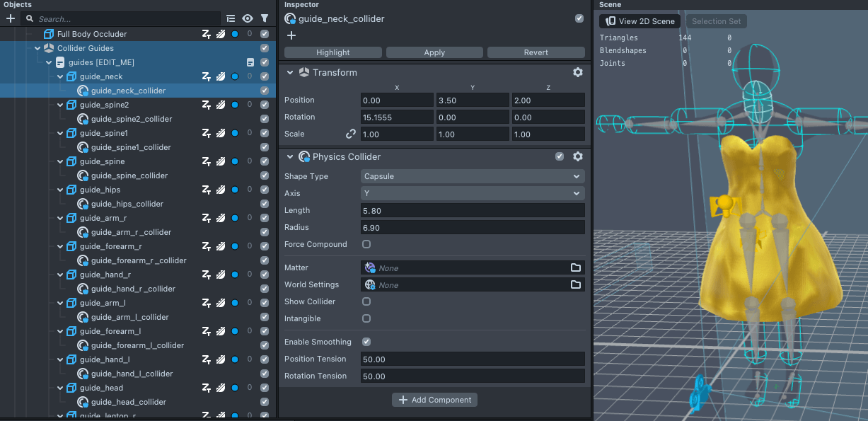
Task: Toggle the eye visibility icon in Objects header
Action: pos(248,19)
